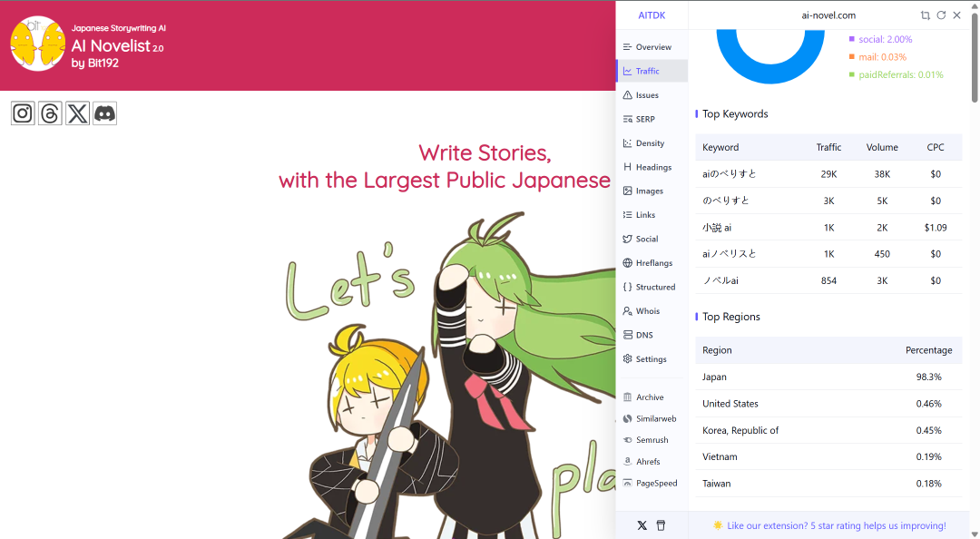980x539 pixels.
Task: Open the Similarweb external link
Action: coord(652,418)
